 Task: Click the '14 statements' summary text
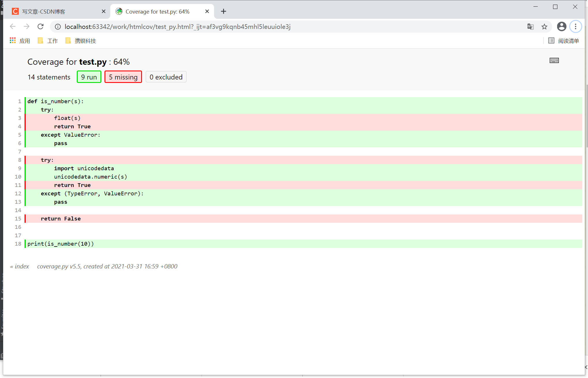(49, 77)
